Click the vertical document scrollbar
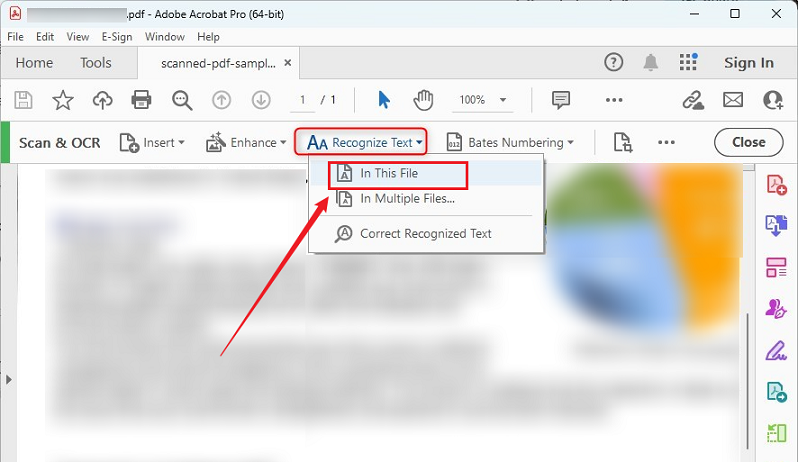Screen dimensions: 798x462 coord(748,382)
